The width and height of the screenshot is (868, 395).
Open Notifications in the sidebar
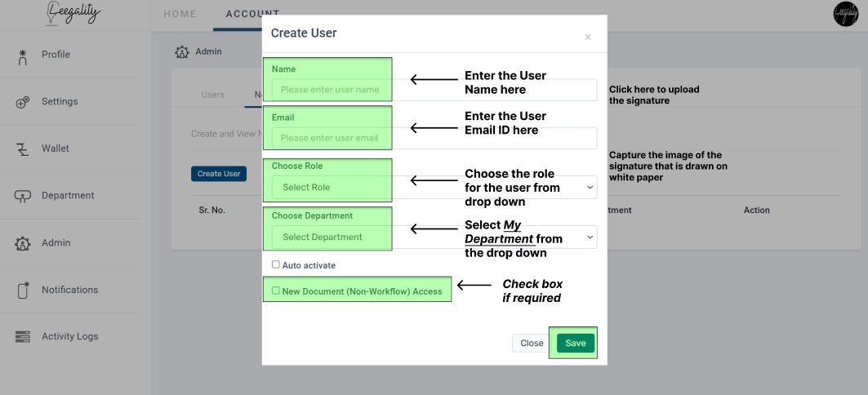click(69, 290)
